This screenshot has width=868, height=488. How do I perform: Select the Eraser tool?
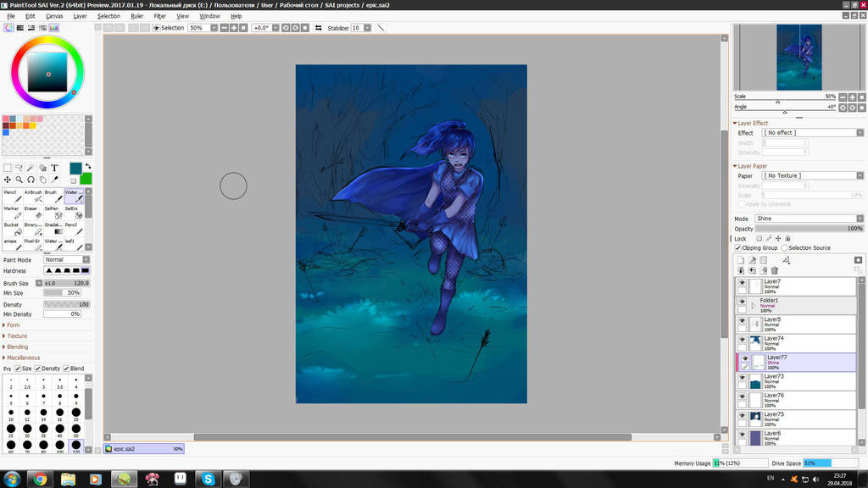click(x=33, y=213)
